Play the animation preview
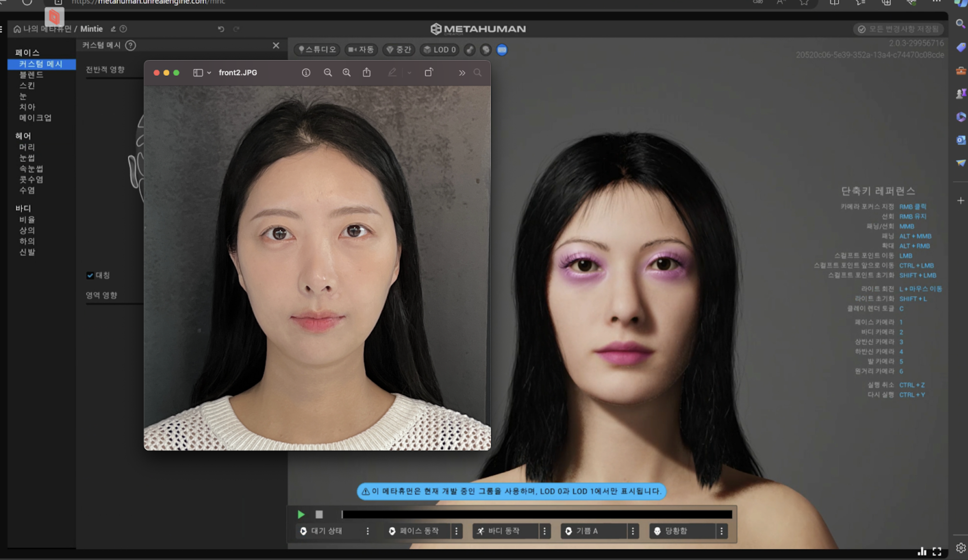The width and height of the screenshot is (968, 560). (x=301, y=514)
